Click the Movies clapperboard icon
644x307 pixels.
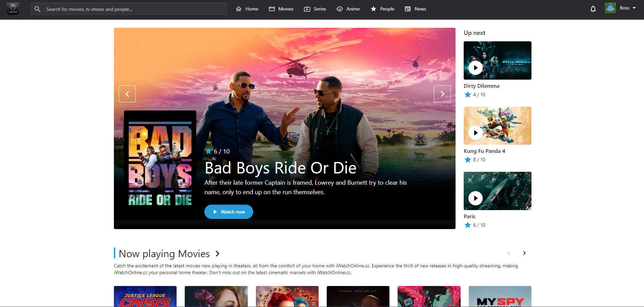[272, 9]
